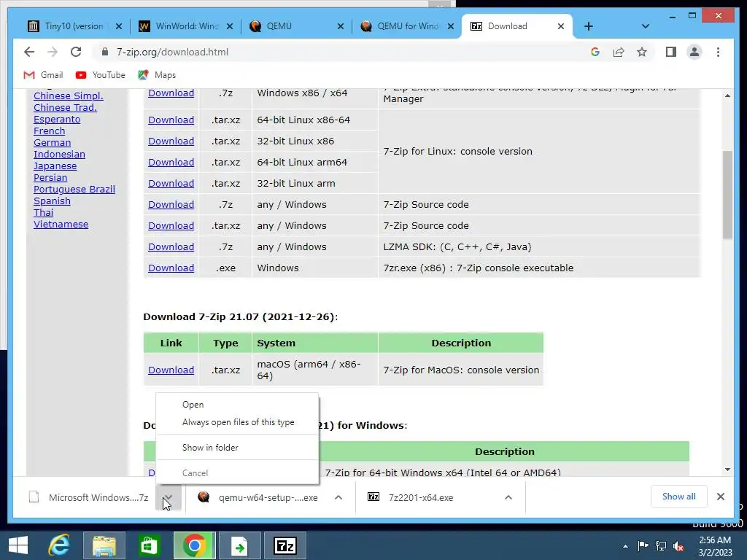Switch language to Vietnamese
The image size is (747, 560).
pos(61,225)
